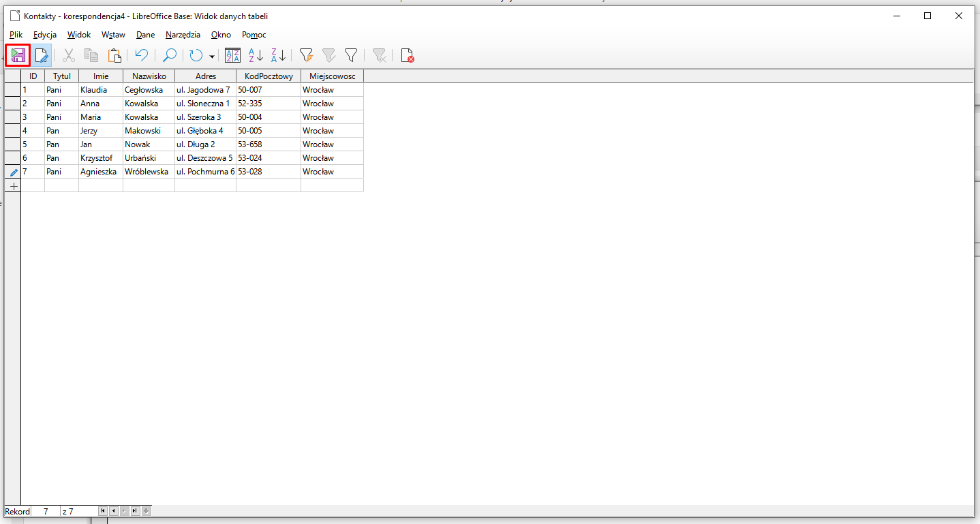The height and width of the screenshot is (524, 980).
Task: Click the cell "Maria"
Action: (x=101, y=117)
